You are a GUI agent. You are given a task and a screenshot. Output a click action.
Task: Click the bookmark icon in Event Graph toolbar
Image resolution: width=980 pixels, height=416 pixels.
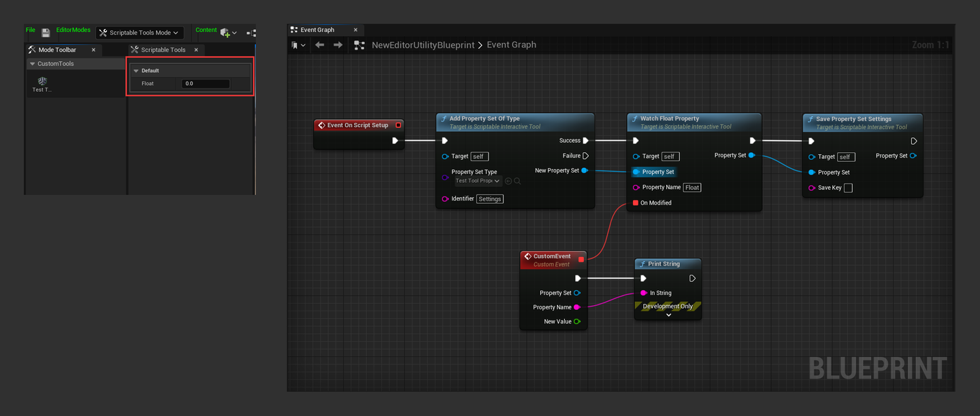point(295,45)
